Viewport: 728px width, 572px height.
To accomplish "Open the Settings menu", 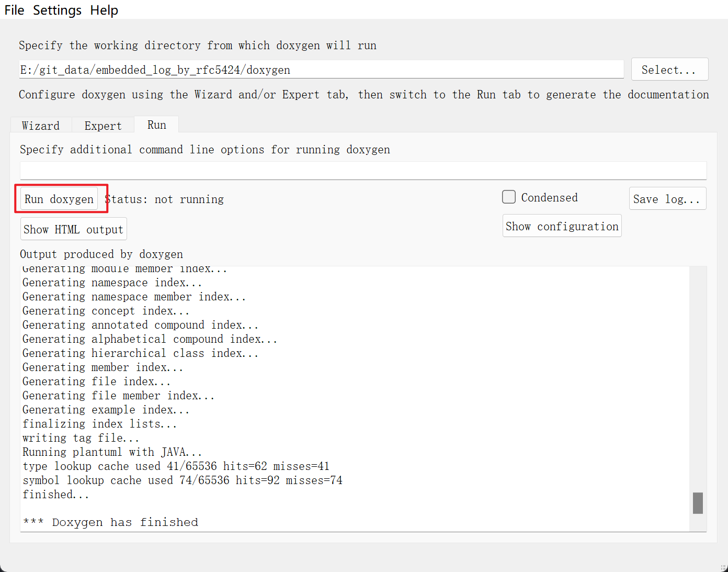I will tap(57, 10).
